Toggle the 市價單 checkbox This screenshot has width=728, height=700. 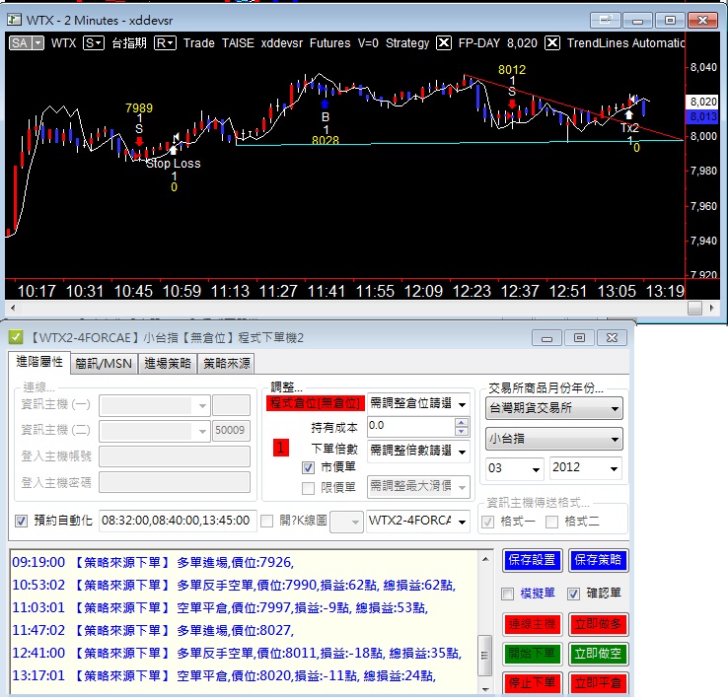tap(309, 467)
